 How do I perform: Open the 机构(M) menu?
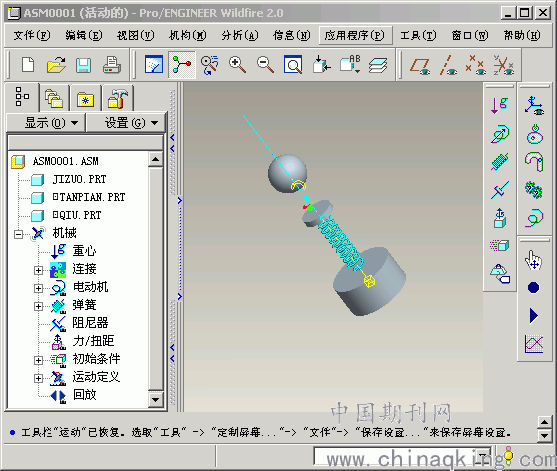[x=188, y=35]
